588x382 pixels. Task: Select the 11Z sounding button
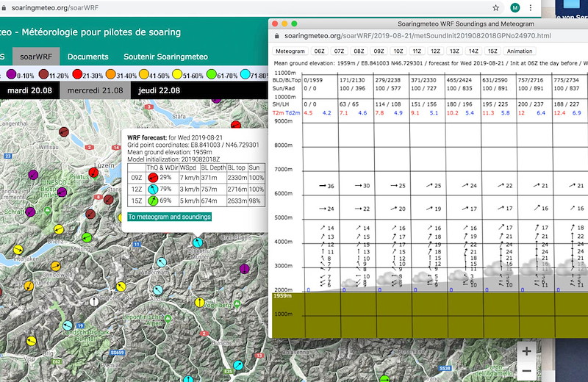tap(417, 51)
